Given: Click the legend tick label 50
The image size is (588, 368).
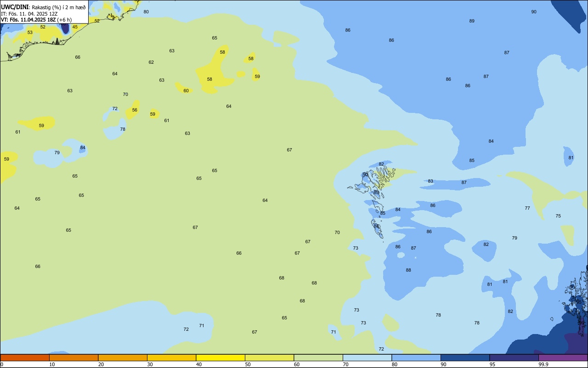Looking at the screenshot, I should 248,364.
